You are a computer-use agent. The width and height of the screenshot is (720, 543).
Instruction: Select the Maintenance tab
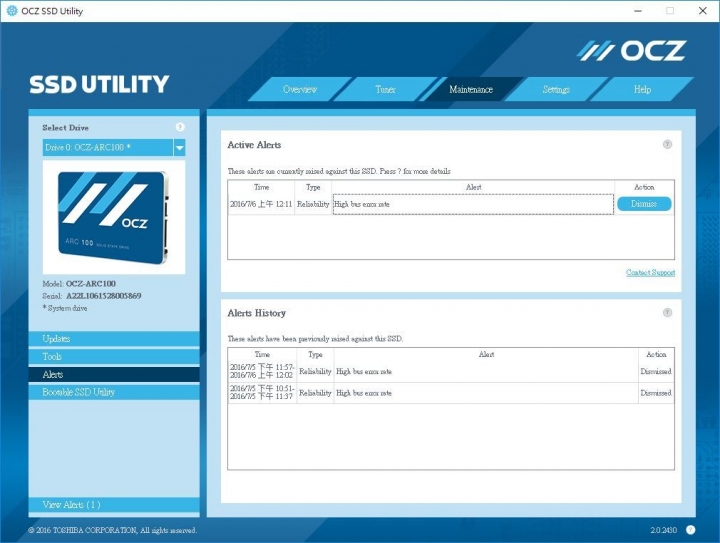coord(471,89)
